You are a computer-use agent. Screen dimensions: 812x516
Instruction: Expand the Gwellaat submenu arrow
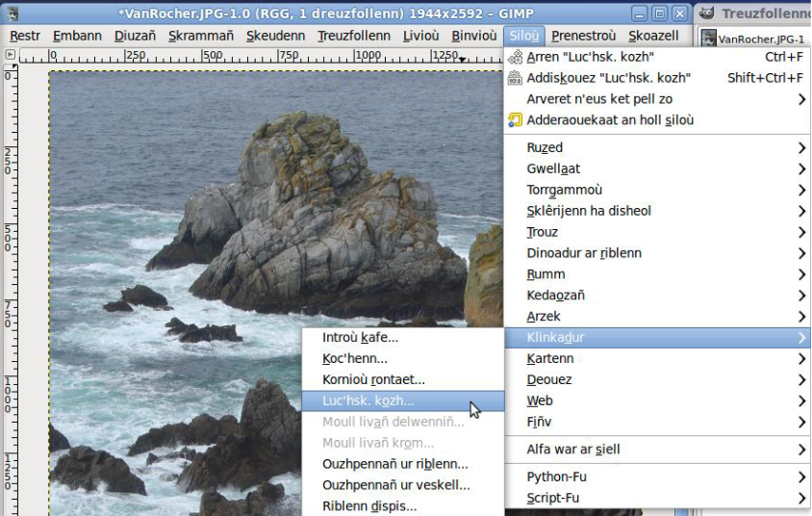click(801, 169)
